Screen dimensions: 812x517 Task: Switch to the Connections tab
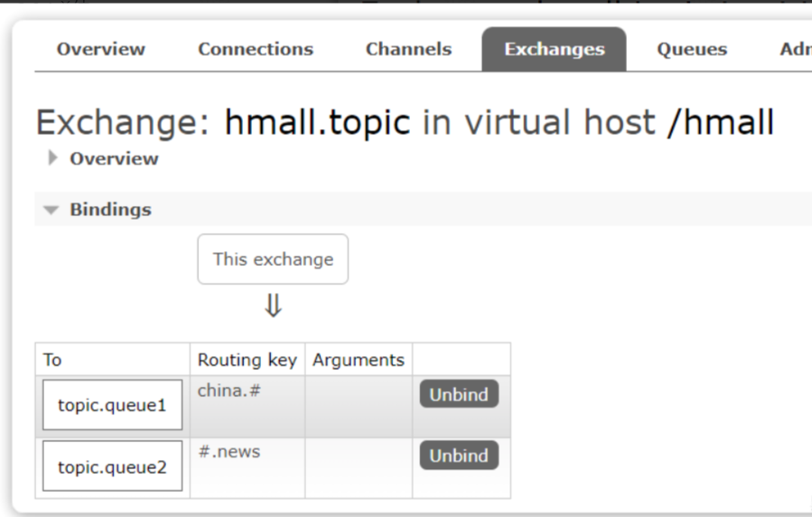(x=256, y=50)
